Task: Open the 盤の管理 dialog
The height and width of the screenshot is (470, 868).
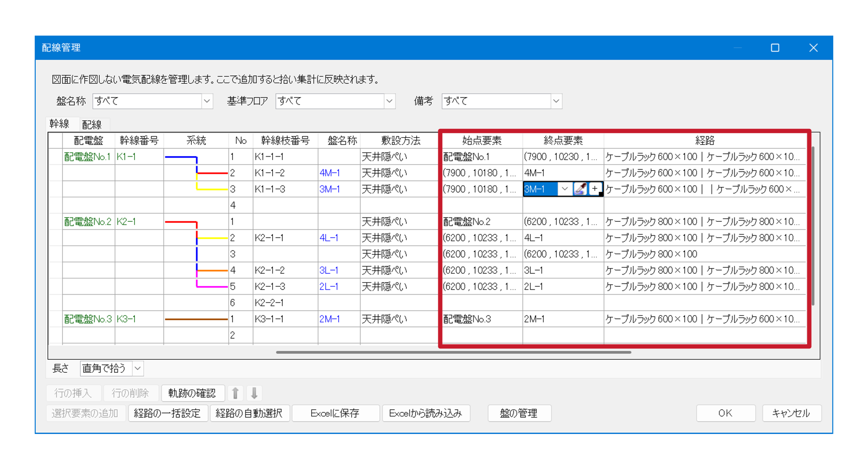Action: (x=519, y=413)
